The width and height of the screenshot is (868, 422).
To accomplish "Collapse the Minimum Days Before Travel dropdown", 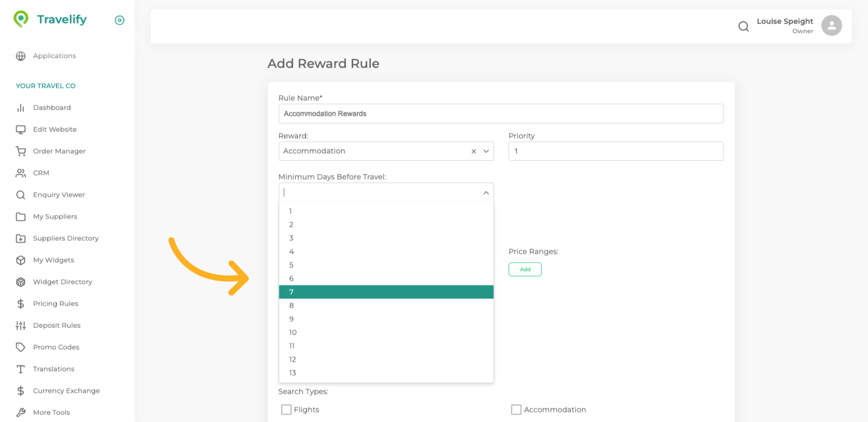I will [x=486, y=193].
